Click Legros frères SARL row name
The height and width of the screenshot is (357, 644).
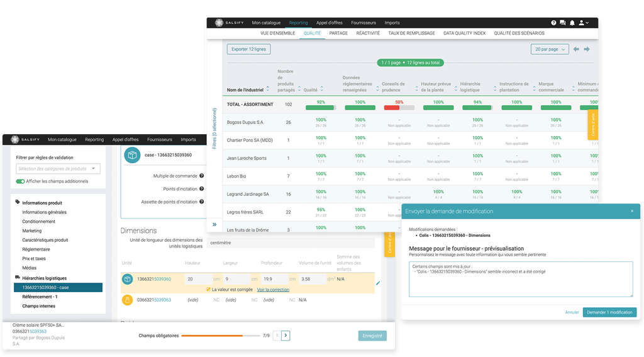[245, 212]
